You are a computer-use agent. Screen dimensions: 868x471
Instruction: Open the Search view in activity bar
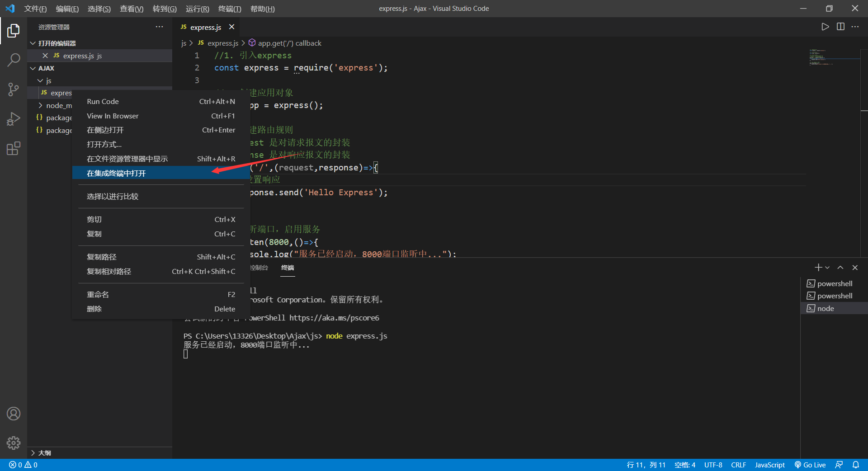tap(14, 60)
